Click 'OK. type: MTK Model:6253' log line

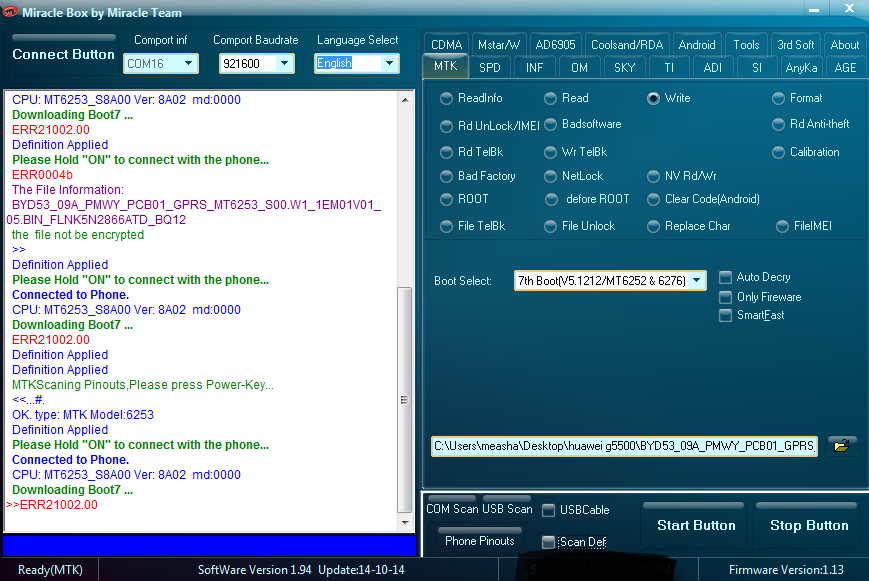pos(83,415)
